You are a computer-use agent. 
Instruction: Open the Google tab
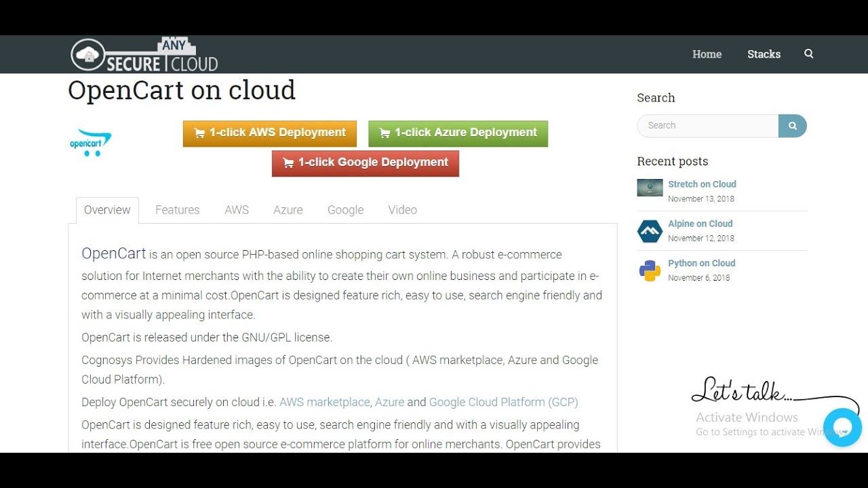click(x=346, y=210)
